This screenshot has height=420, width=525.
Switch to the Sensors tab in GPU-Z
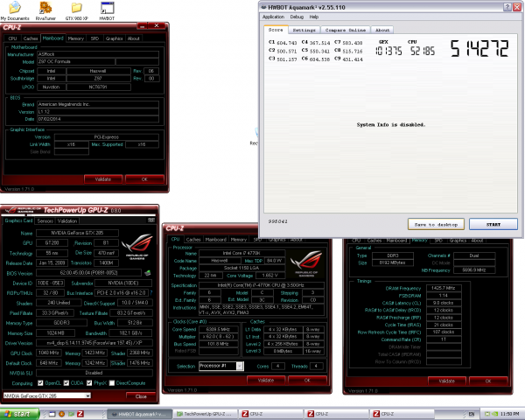[x=45, y=220]
